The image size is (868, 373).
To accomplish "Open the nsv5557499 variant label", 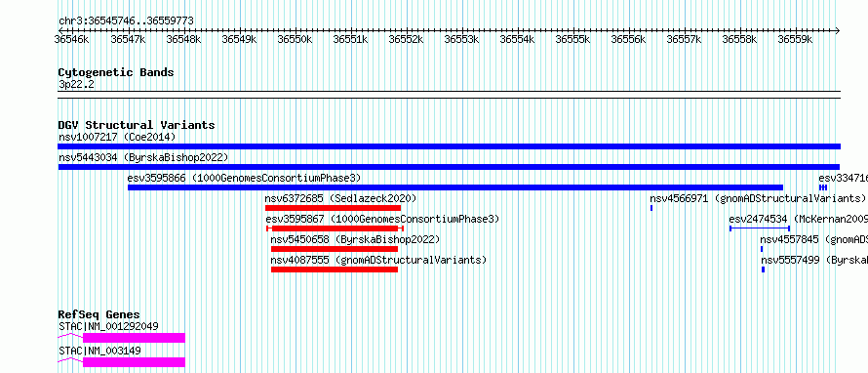I will point(814,260).
